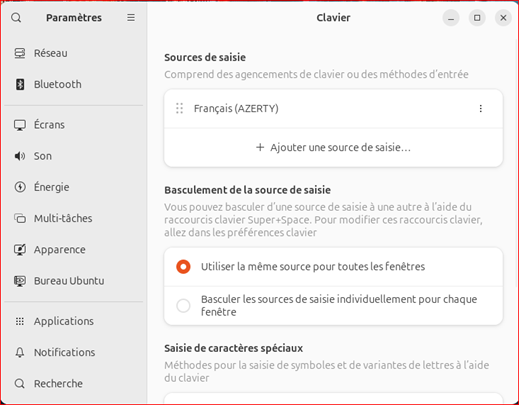
Task: Click the Énergie power icon
Action: click(20, 187)
